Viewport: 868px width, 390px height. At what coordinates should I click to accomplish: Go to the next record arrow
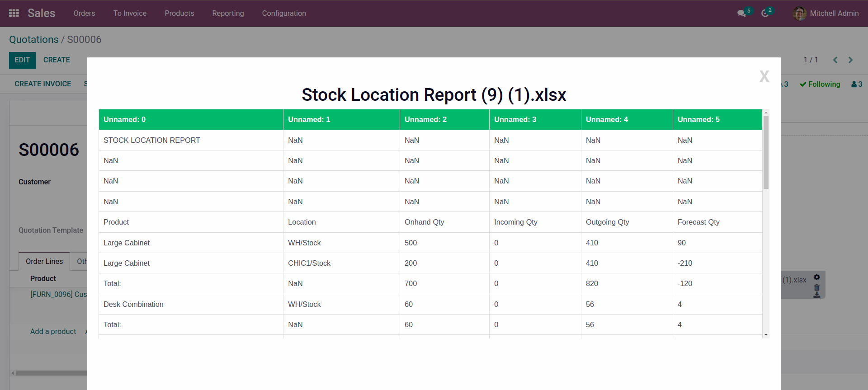851,60
